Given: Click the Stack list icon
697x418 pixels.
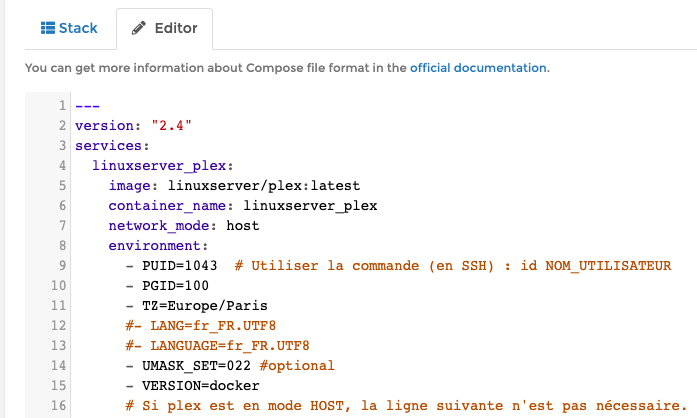Looking at the screenshot, I should click(x=47, y=28).
